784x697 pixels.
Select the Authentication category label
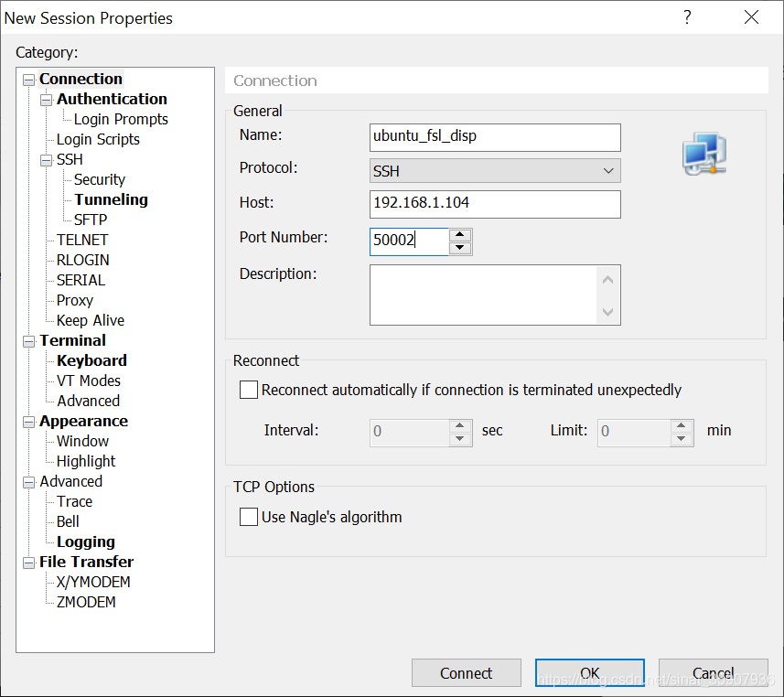pos(112,99)
